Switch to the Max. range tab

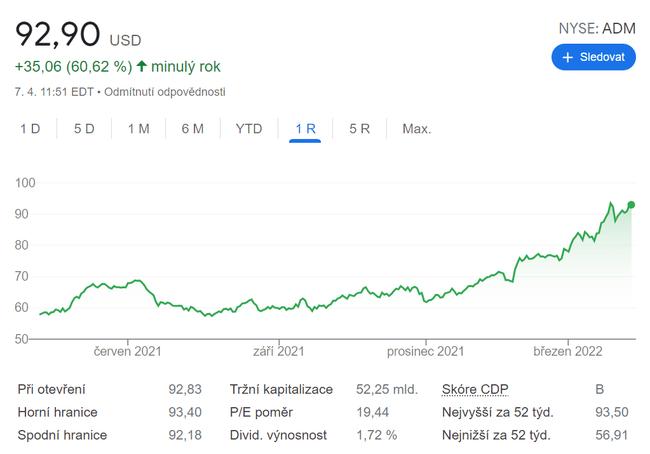pos(416,128)
